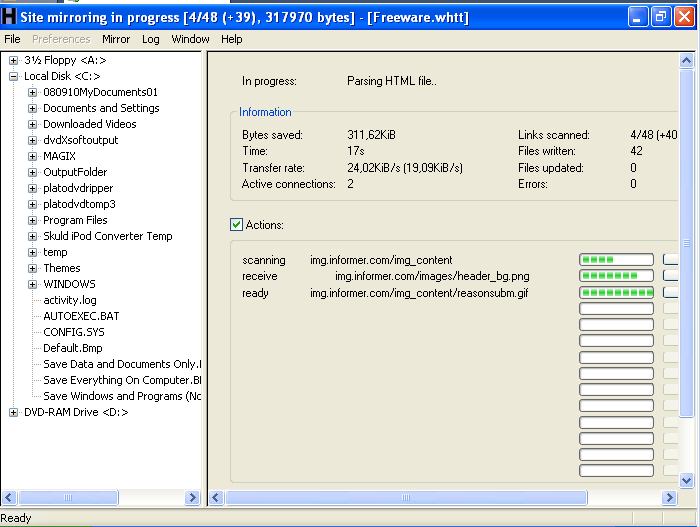Click right arrow of tree horizontal scrollbar
Image resolution: width=700 pixels, height=527 pixels.
(192, 498)
